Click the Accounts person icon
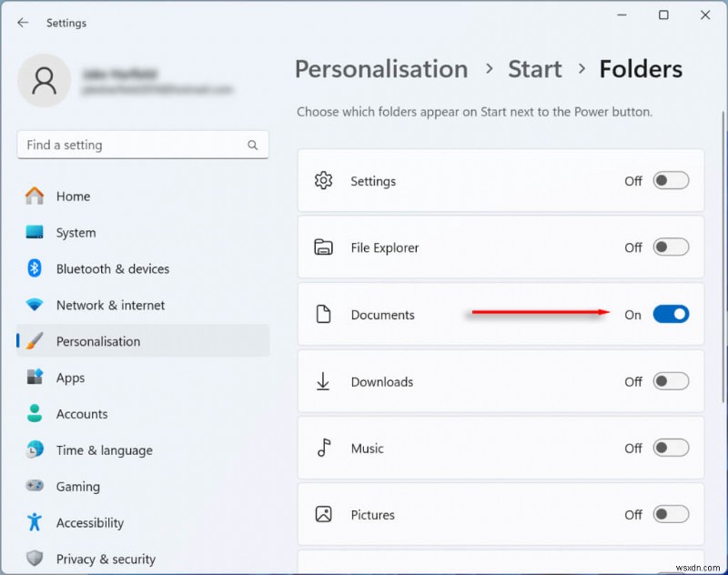 [35, 413]
